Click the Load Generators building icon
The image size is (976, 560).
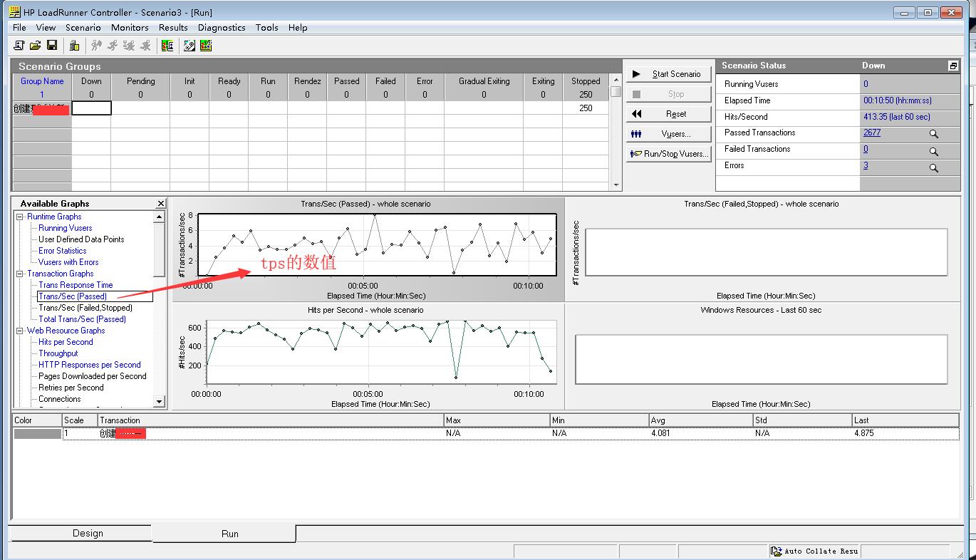pos(74,46)
